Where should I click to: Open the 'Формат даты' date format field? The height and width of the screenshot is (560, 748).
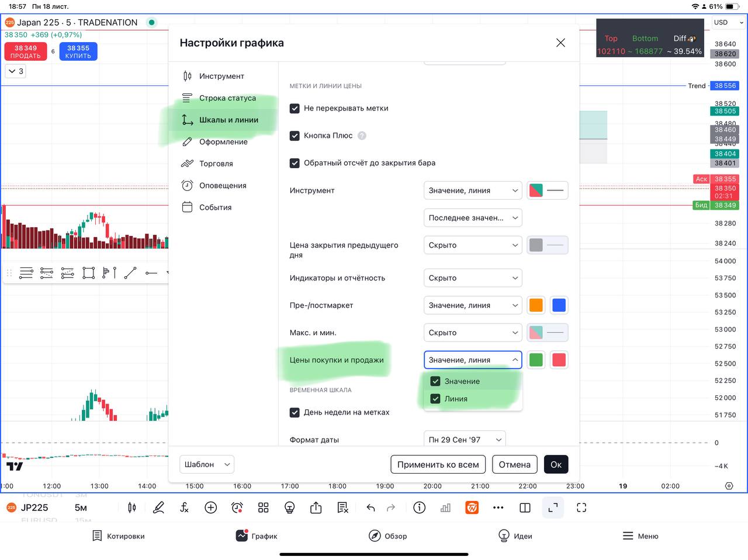tap(465, 439)
